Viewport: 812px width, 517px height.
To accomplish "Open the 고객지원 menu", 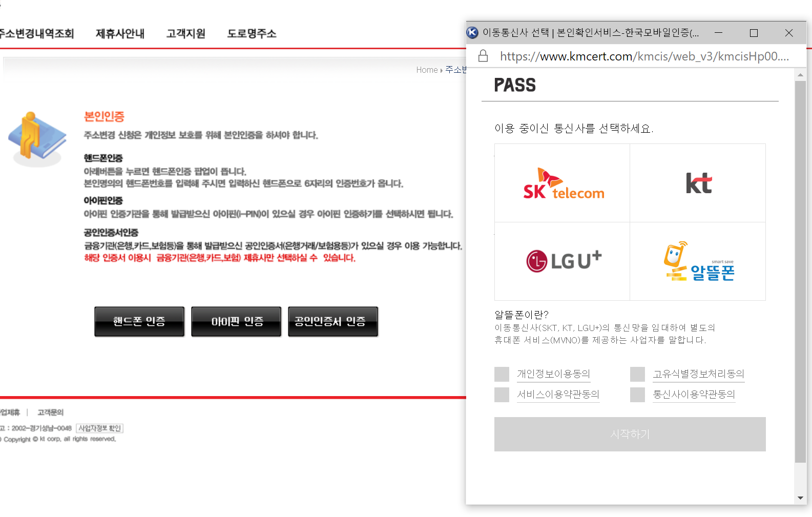I will click(x=185, y=34).
